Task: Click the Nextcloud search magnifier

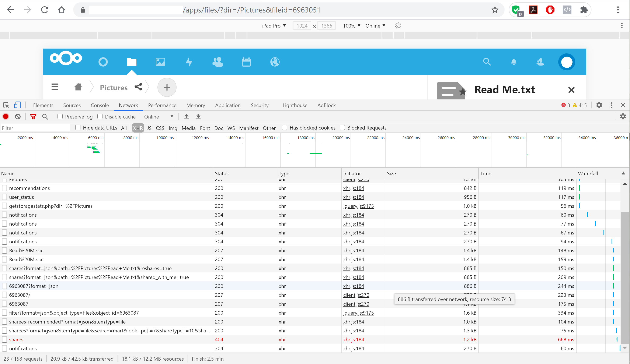Action: (x=487, y=62)
